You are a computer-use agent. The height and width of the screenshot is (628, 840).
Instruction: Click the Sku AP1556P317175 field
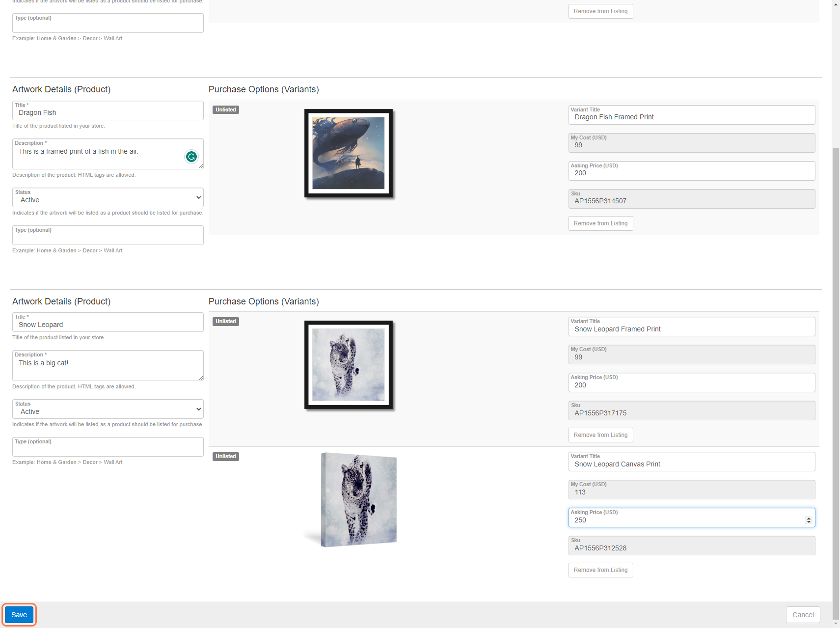692,410
